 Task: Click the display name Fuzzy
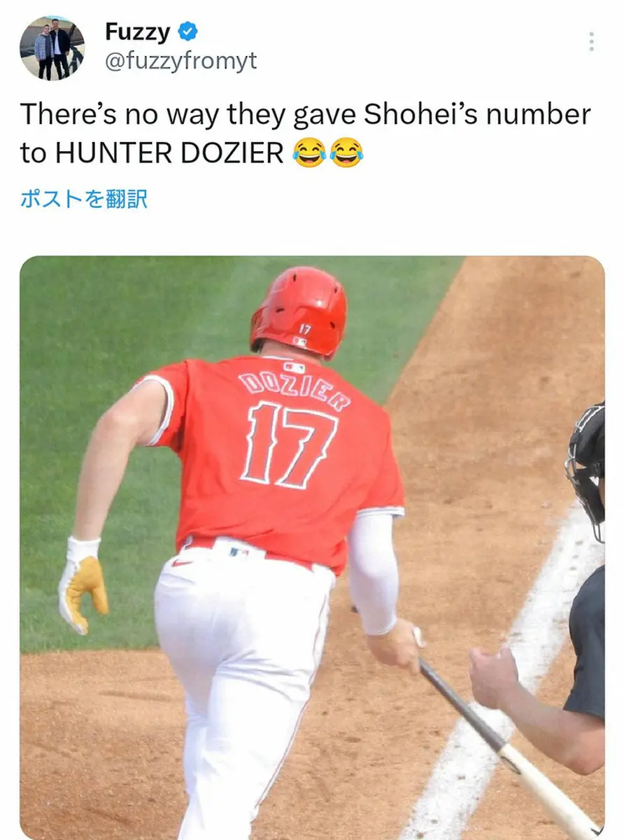(x=138, y=31)
